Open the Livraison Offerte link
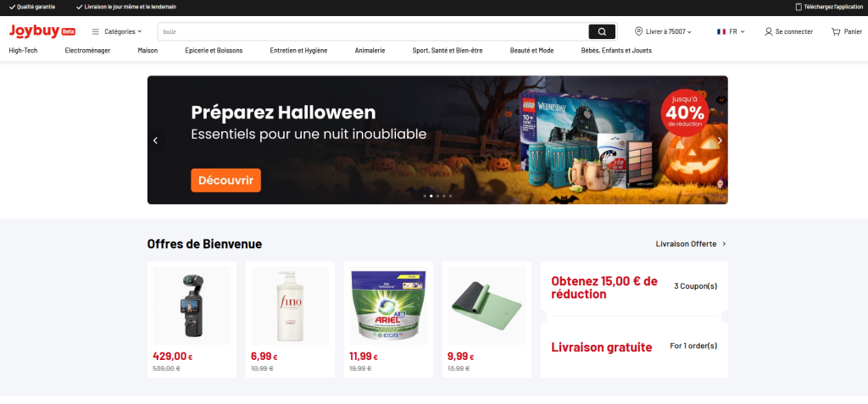Viewport: 868px width, 404px height. point(691,244)
